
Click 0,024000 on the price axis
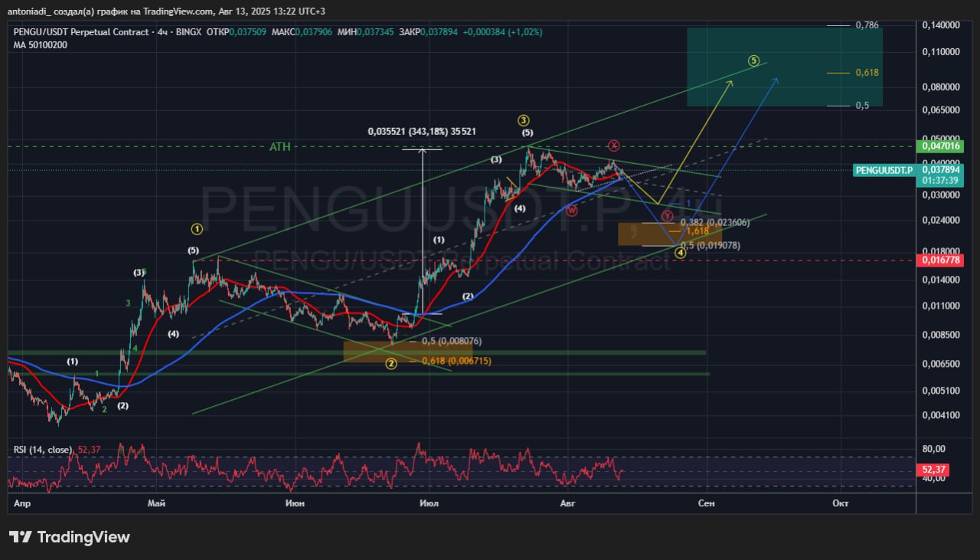pos(941,221)
